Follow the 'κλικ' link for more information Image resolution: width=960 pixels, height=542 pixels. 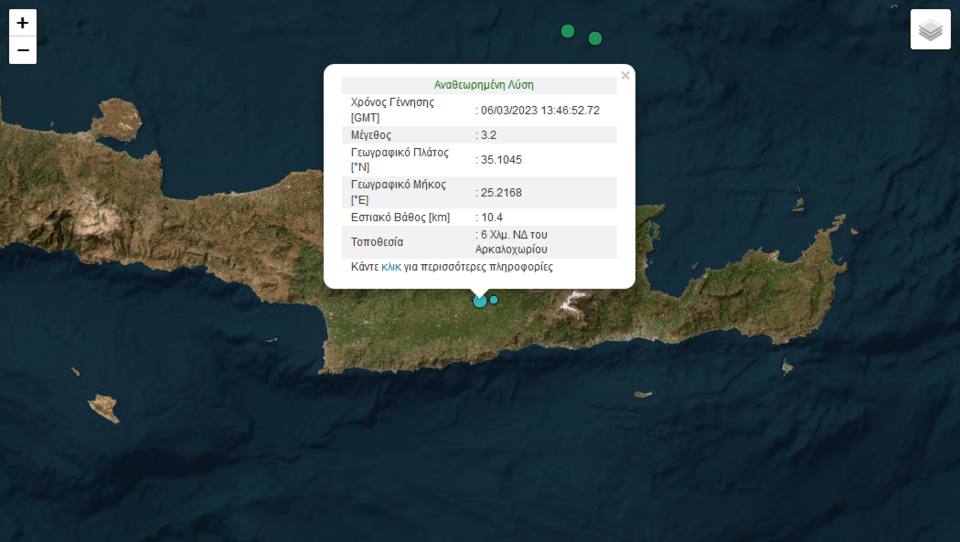click(x=391, y=267)
